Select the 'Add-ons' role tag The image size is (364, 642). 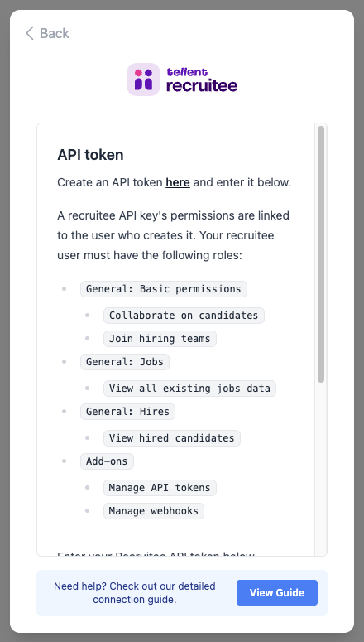(x=107, y=461)
